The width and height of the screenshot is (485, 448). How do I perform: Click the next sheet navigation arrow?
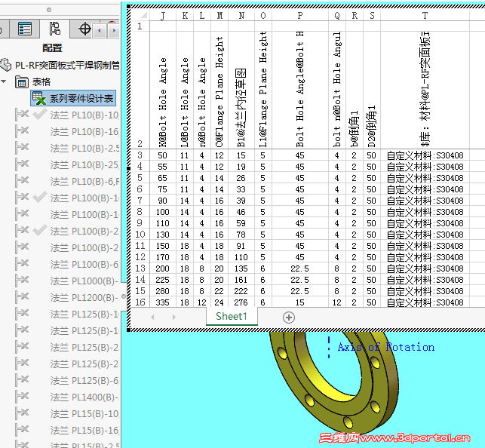174,317
